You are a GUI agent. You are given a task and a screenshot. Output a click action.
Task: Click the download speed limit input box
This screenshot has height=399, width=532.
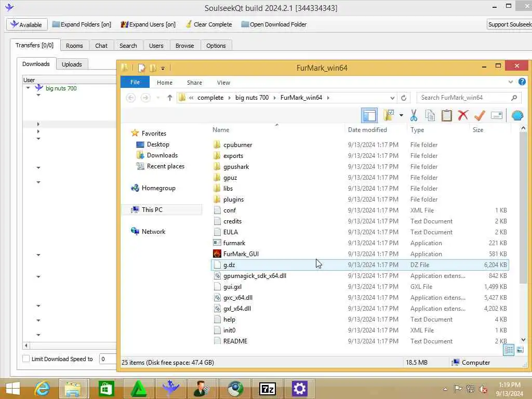tap(108, 358)
